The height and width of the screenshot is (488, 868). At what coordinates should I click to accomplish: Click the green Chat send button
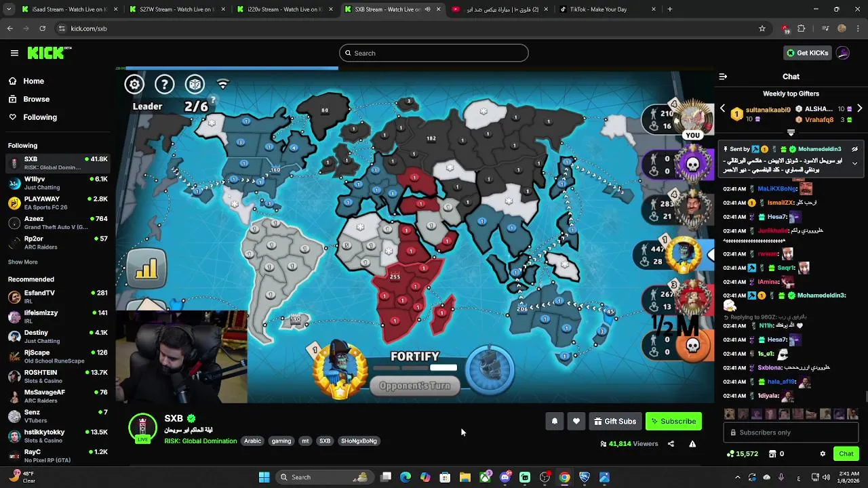coord(846,454)
